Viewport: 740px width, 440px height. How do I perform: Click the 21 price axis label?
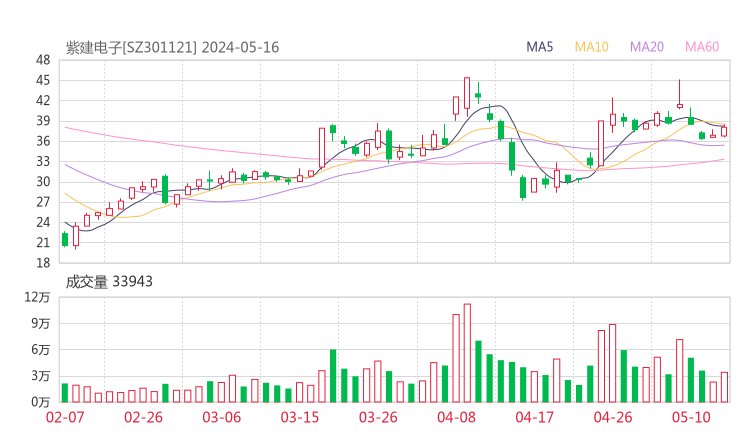pos(43,243)
